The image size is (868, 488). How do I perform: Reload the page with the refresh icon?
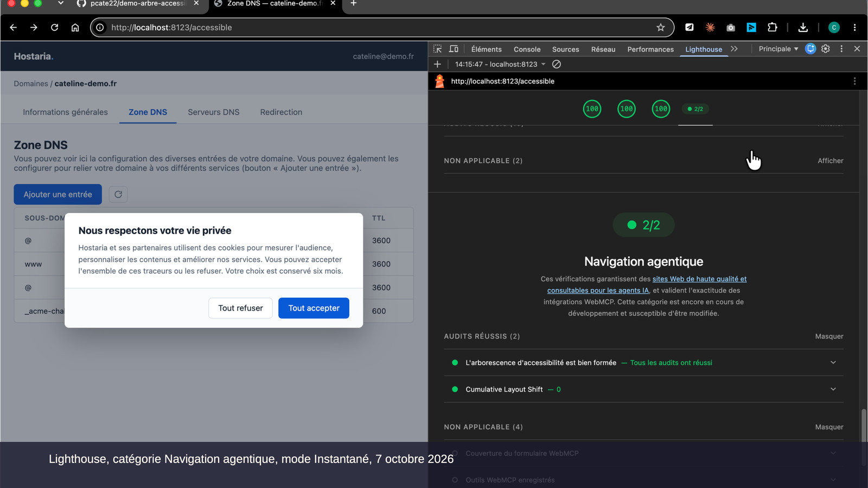point(54,27)
